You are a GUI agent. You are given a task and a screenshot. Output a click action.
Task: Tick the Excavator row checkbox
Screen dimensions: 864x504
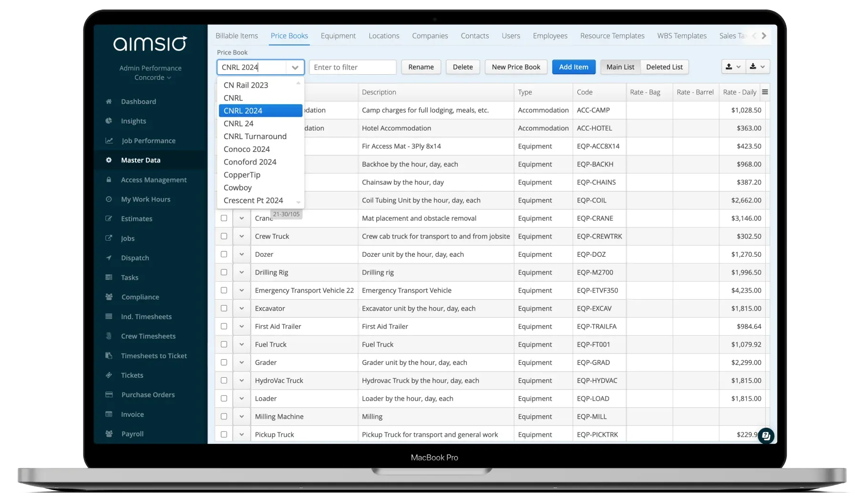tap(224, 308)
